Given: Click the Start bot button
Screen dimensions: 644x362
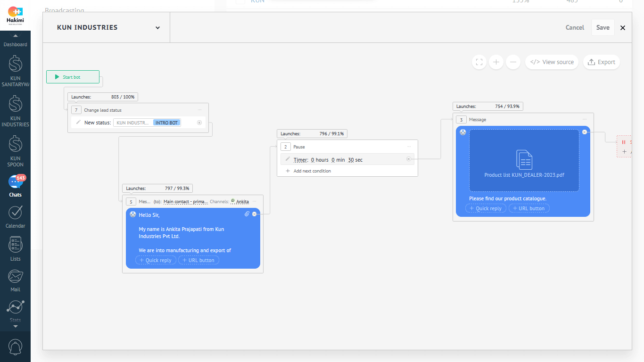Looking at the screenshot, I should coord(73,77).
